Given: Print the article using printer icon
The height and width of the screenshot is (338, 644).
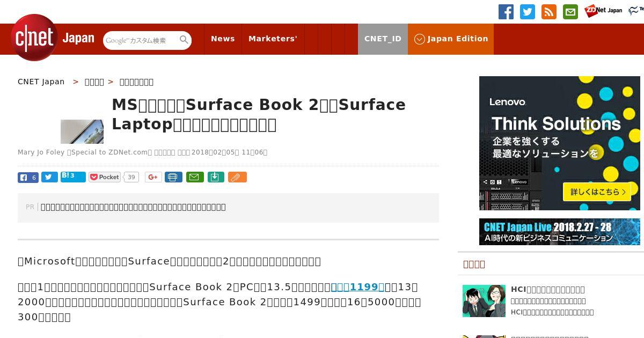Looking at the screenshot, I should pyautogui.click(x=173, y=177).
